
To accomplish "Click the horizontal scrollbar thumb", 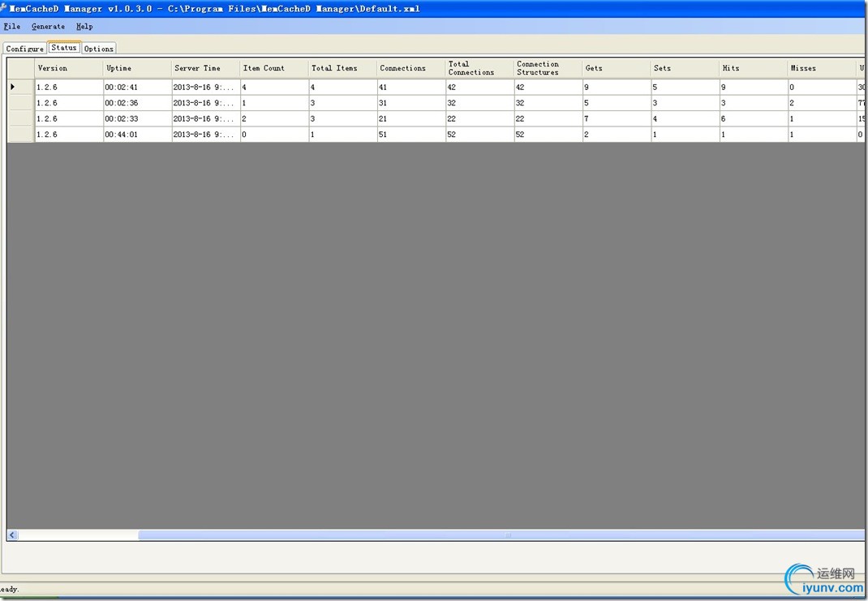I will pos(501,535).
